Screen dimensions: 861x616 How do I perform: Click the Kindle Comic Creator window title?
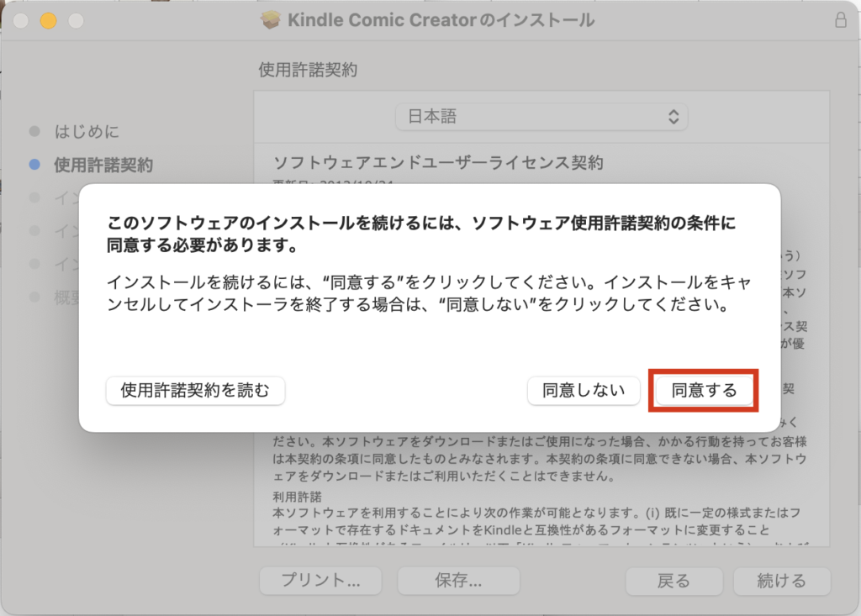[x=441, y=19]
